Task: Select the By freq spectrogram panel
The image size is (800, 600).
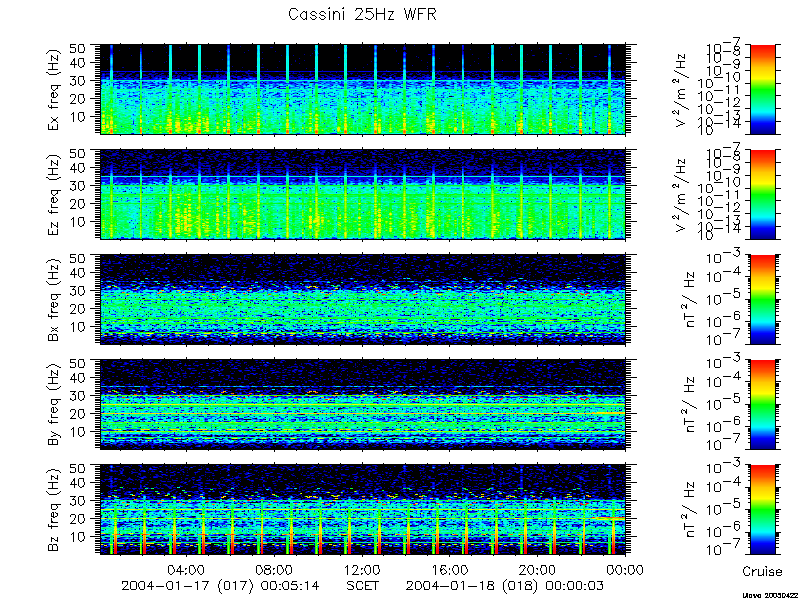Action: pyautogui.click(x=362, y=404)
